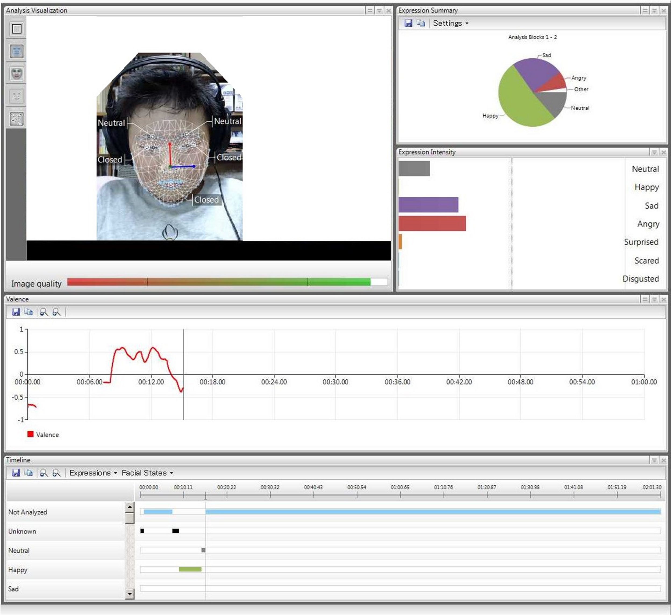Open Expression Intensity panel options arrow
This screenshot has width=672, height=616.
654,152
